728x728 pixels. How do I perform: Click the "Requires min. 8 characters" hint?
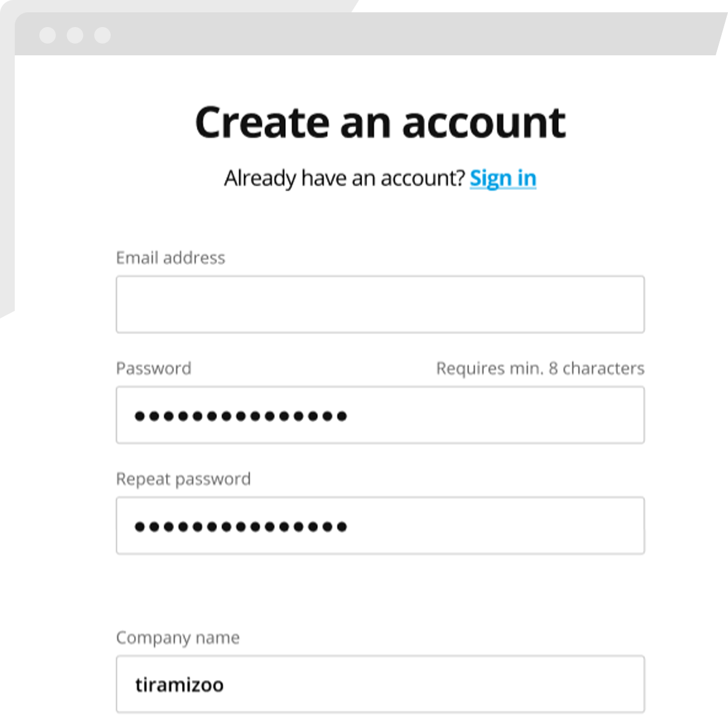point(540,368)
